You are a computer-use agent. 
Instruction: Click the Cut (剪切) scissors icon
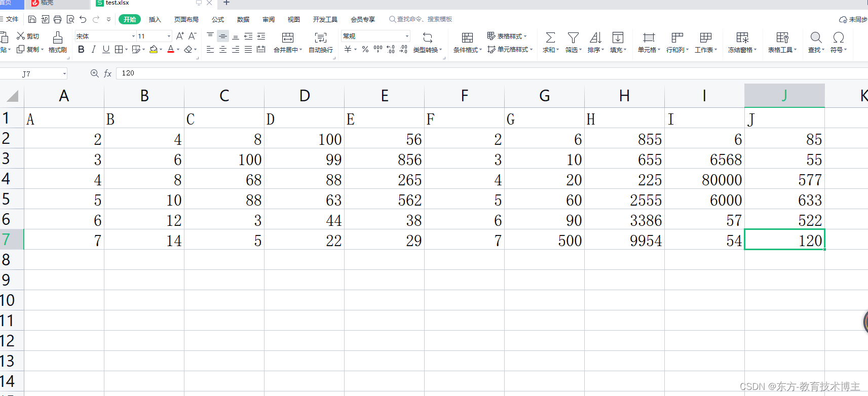[x=21, y=36]
